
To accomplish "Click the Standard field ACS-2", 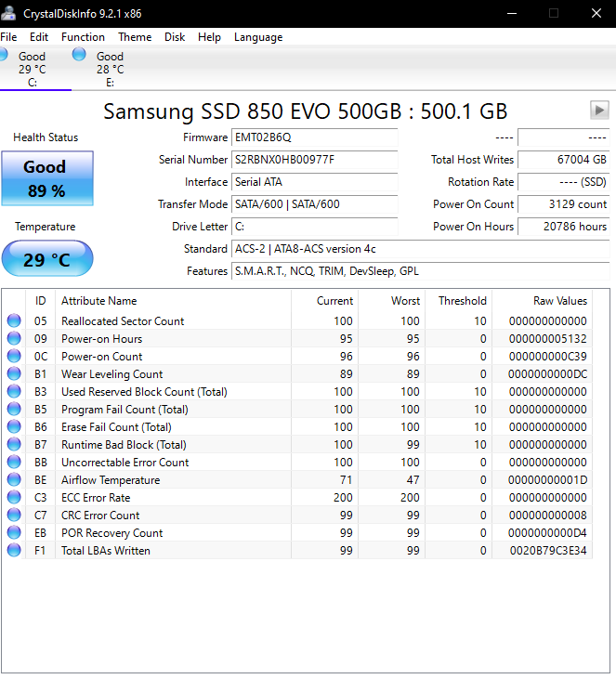I will point(421,249).
